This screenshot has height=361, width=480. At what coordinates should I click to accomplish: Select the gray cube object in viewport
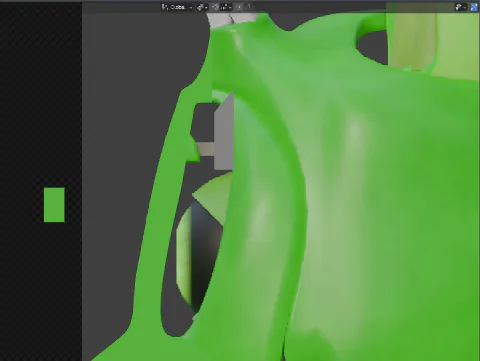click(x=224, y=133)
